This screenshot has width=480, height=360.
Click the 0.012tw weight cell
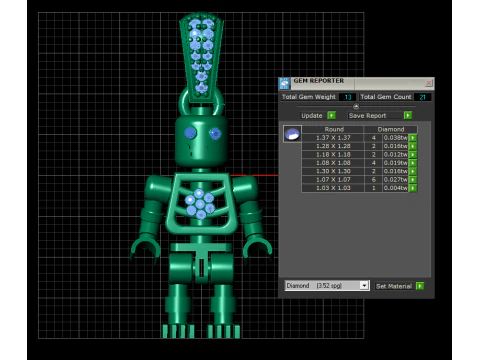pos(395,154)
